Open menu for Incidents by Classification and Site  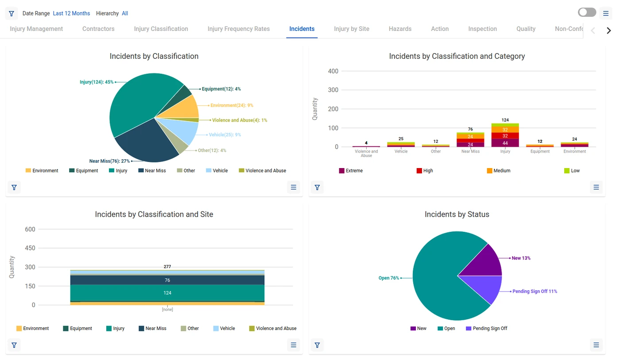point(293,345)
